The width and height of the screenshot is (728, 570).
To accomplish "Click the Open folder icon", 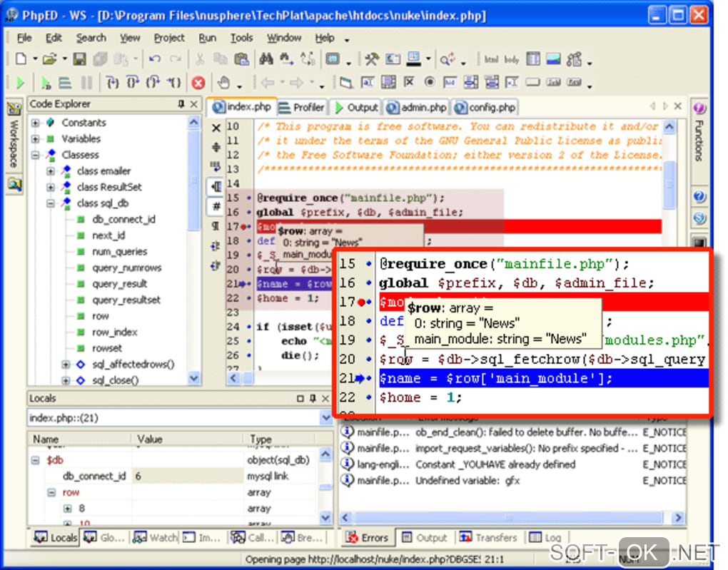I will 49,59.
